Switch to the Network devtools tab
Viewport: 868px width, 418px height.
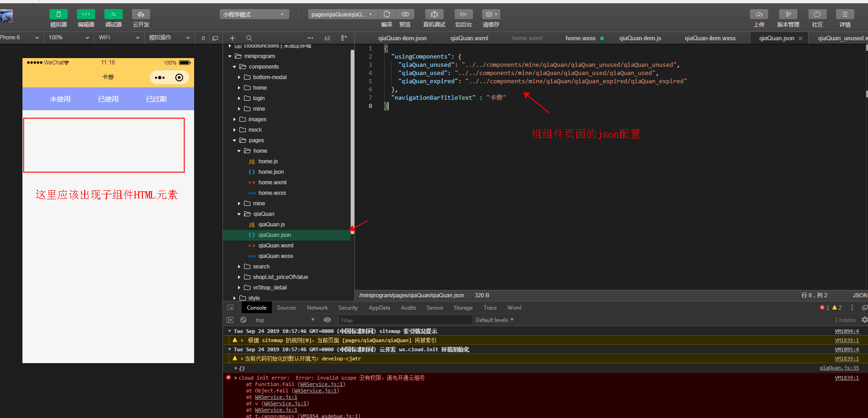tap(317, 308)
